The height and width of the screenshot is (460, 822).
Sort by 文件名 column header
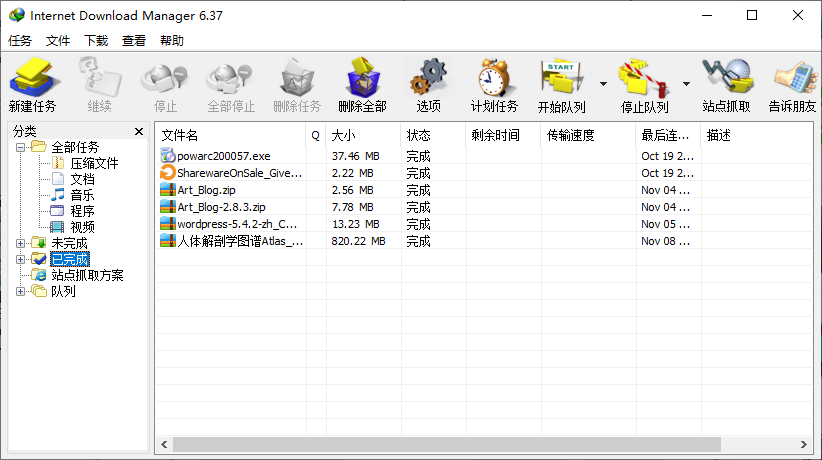point(231,135)
